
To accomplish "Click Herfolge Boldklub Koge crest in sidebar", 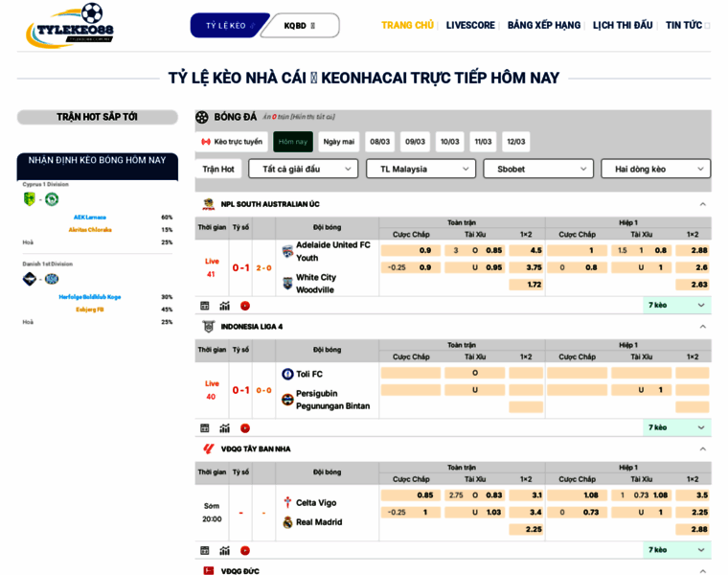I will click(30, 279).
